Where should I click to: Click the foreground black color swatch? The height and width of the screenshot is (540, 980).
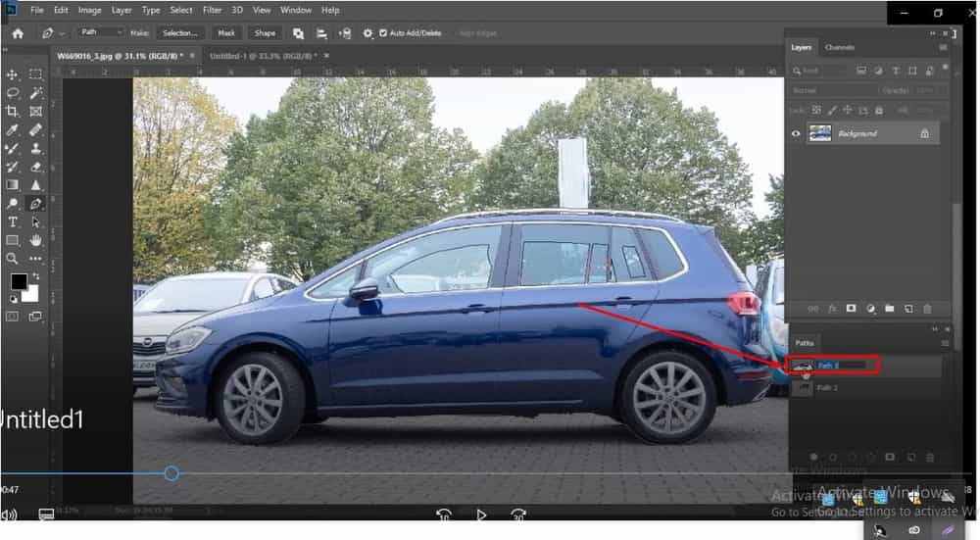(18, 282)
